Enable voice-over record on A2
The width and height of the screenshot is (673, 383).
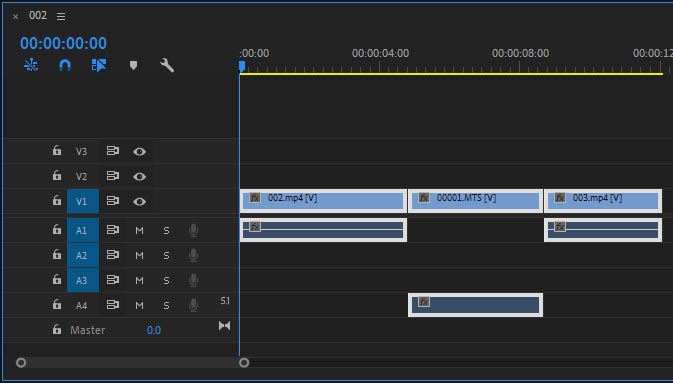(x=194, y=255)
